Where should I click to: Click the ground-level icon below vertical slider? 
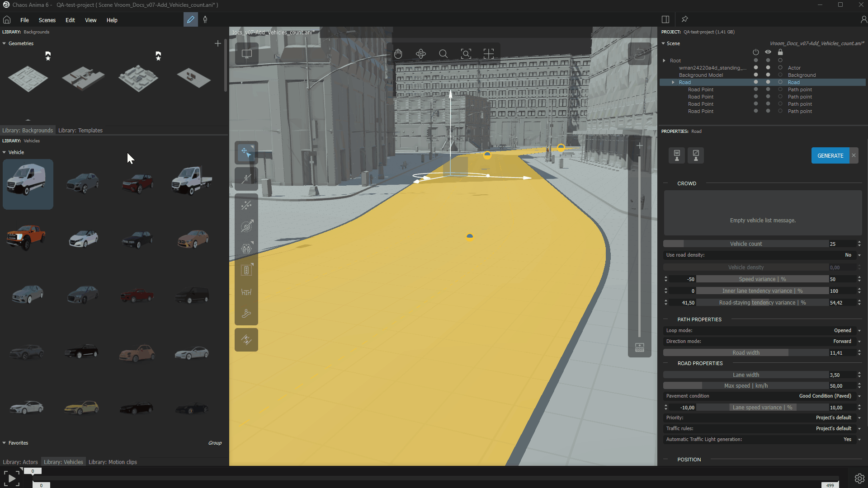pyautogui.click(x=640, y=347)
